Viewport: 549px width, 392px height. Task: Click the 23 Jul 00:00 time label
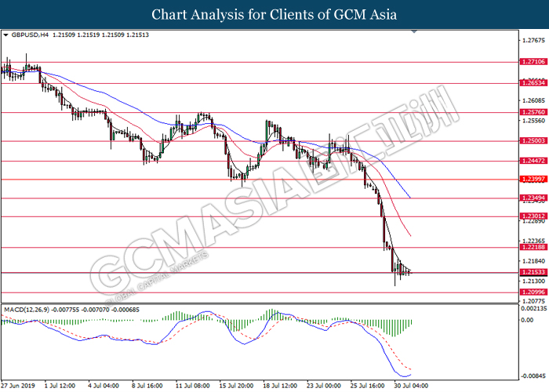pos(324,386)
